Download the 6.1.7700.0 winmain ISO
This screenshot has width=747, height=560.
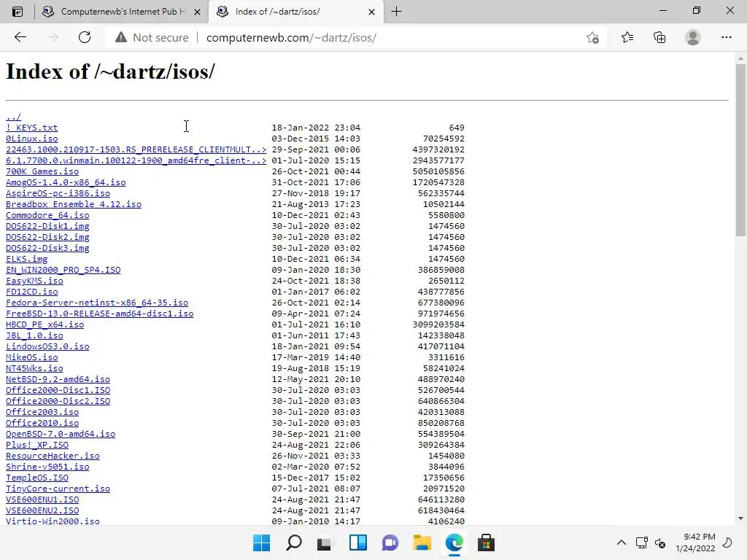[136, 160]
